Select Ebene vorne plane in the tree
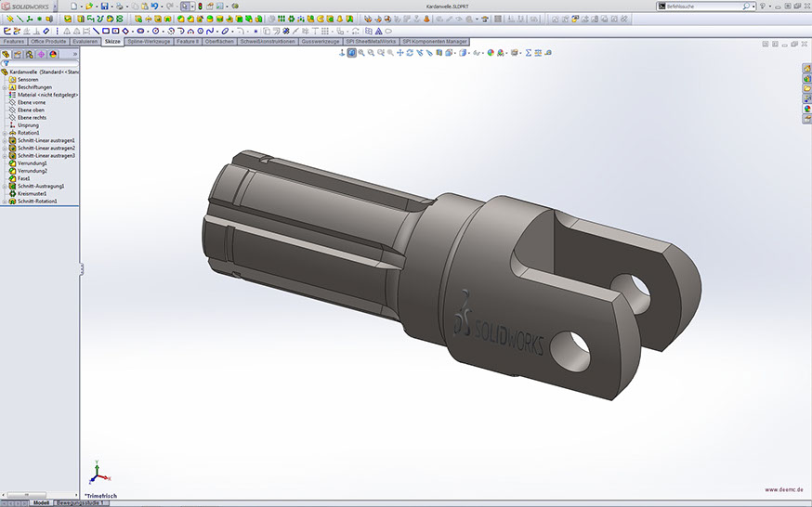Image resolution: width=812 pixels, height=507 pixels. point(32,102)
